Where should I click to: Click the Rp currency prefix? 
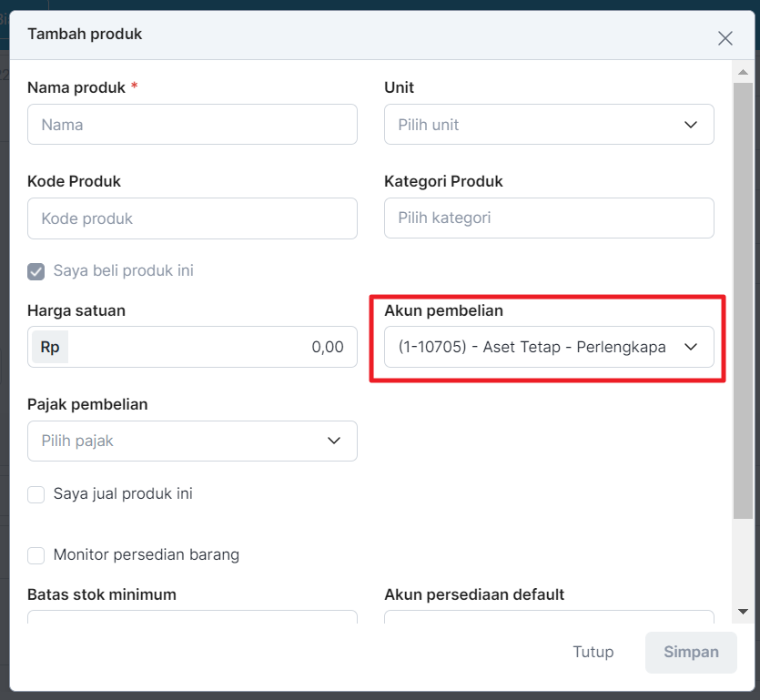point(50,347)
